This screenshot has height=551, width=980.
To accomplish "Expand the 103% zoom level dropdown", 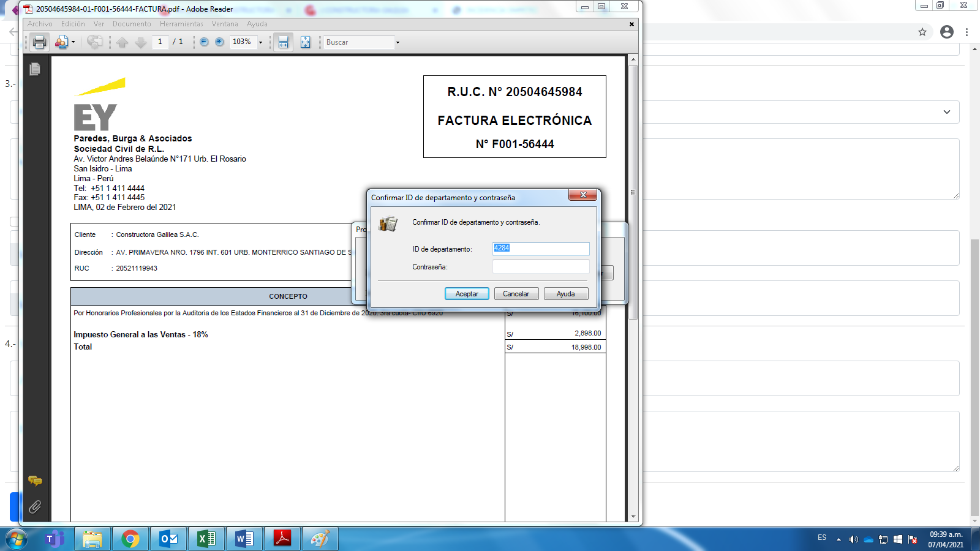I will click(260, 42).
